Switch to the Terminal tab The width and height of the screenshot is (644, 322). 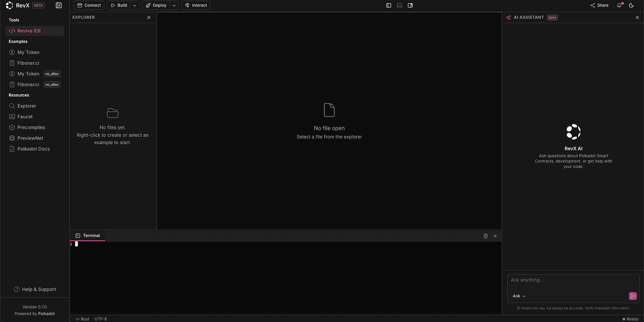[87, 236]
